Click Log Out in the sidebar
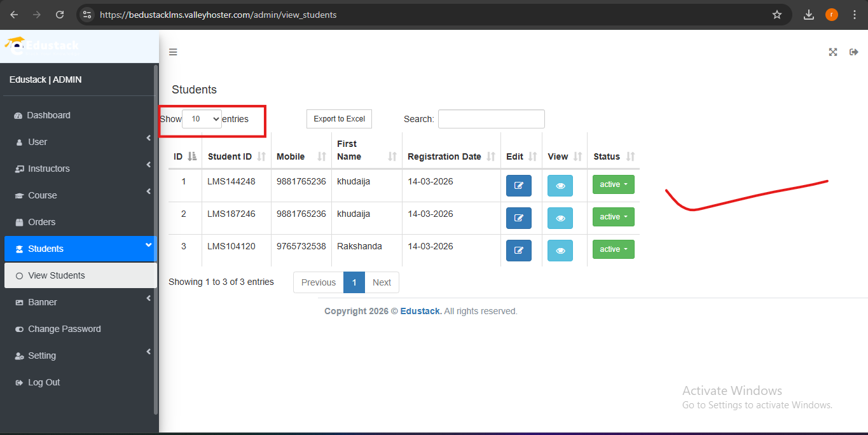Viewport: 868px width, 435px height. click(80, 382)
